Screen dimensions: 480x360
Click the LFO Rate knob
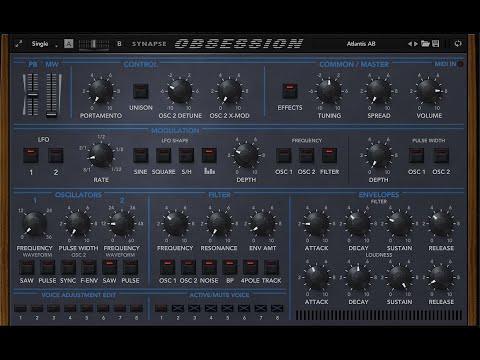click(x=101, y=155)
